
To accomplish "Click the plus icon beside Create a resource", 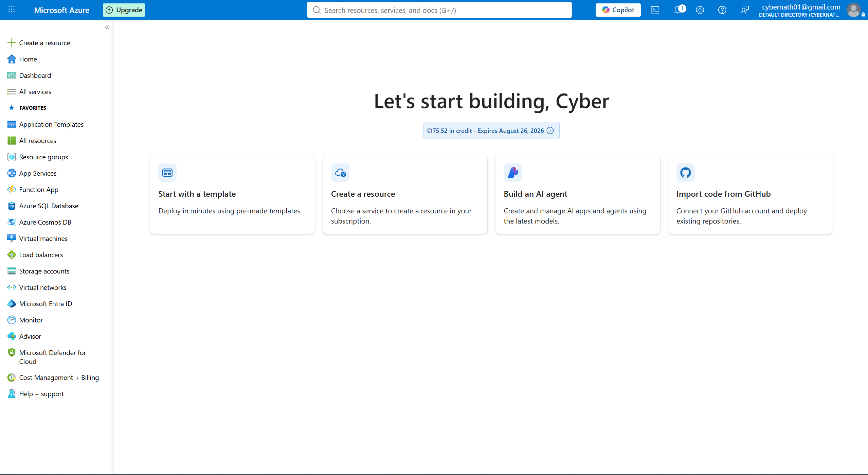I will pos(12,43).
